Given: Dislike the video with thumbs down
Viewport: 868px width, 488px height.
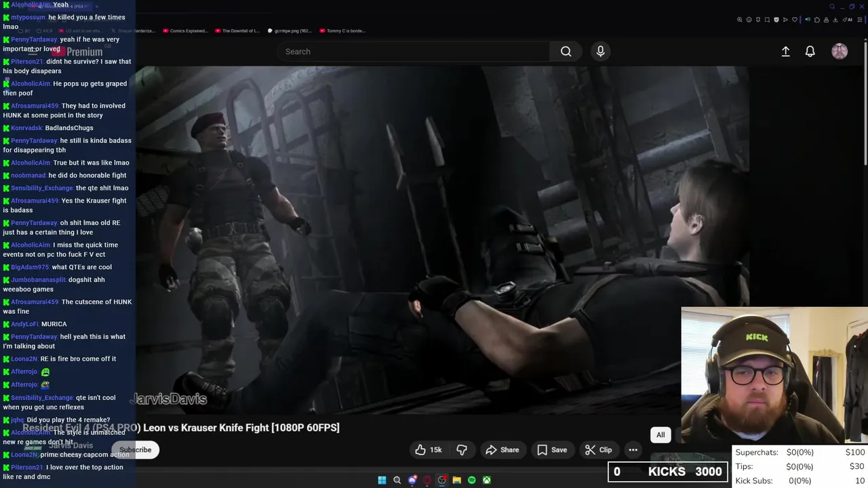Looking at the screenshot, I should click(462, 450).
